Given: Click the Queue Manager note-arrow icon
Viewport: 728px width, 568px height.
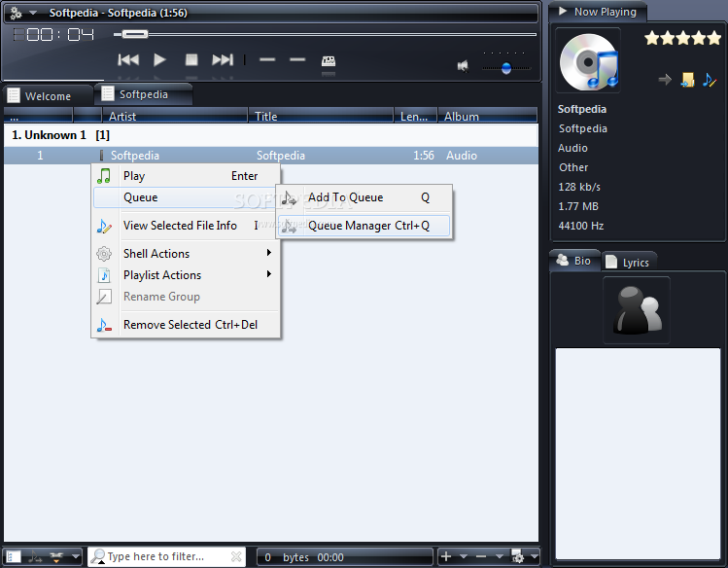Looking at the screenshot, I should click(289, 227).
